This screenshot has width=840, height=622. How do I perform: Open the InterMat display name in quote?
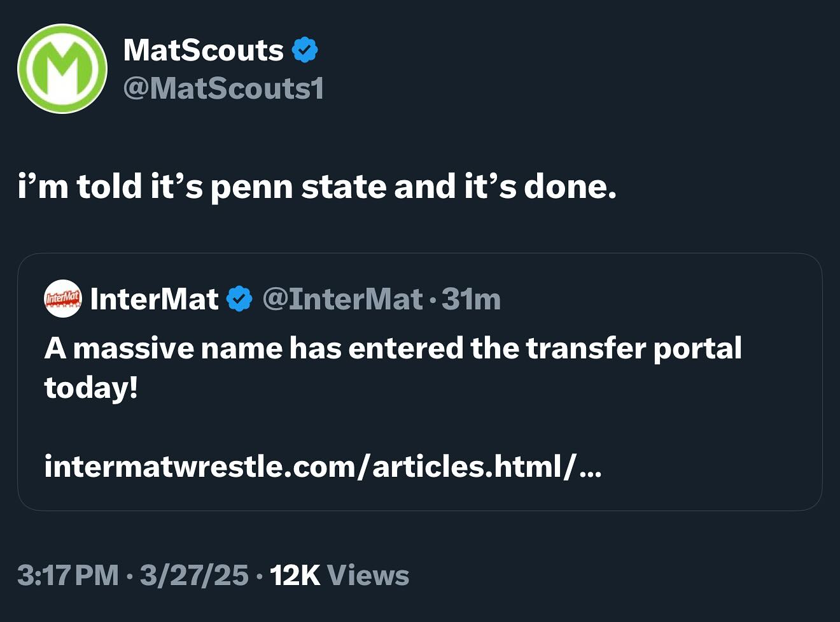click(154, 299)
